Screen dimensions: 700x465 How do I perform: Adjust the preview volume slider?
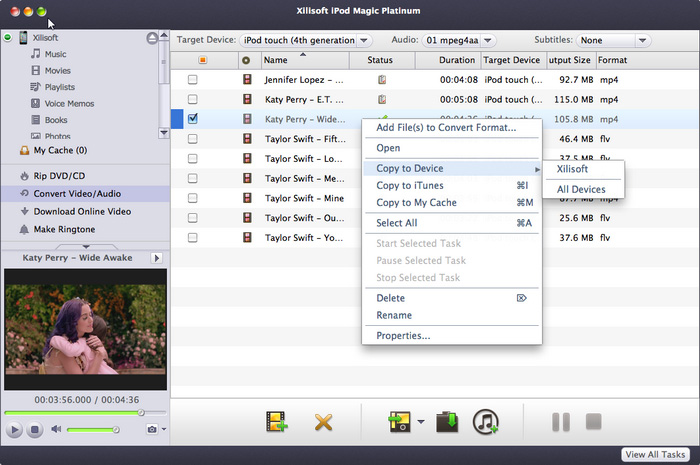(x=93, y=430)
